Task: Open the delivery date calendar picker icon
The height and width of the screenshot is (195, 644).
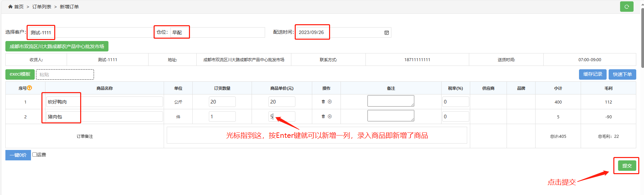Action: [x=386, y=33]
